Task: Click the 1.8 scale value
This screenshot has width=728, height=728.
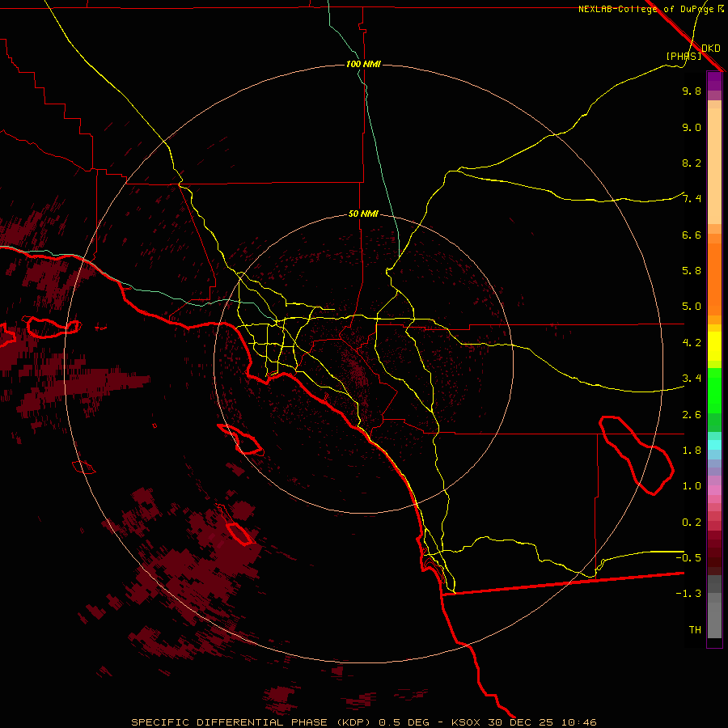Action: click(x=692, y=451)
